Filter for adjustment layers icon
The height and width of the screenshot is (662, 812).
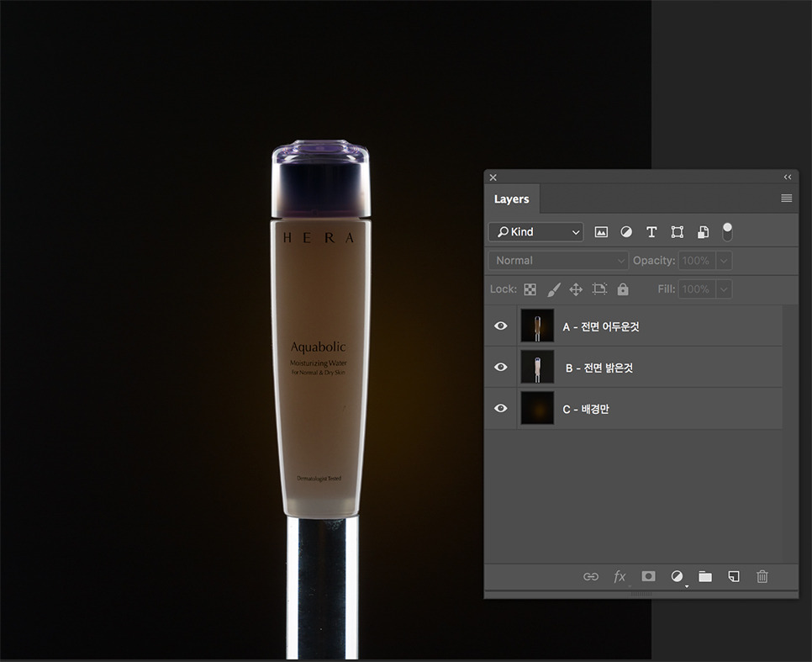point(626,232)
